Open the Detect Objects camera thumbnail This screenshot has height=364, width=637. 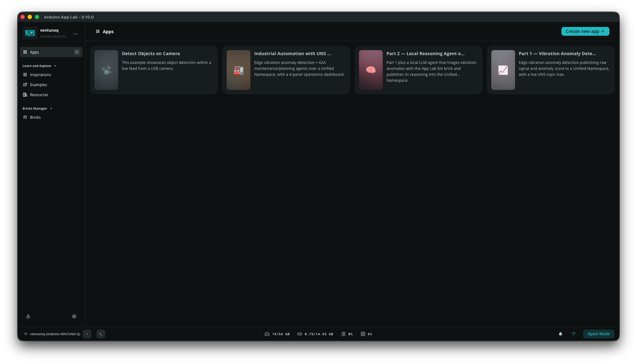pos(106,70)
